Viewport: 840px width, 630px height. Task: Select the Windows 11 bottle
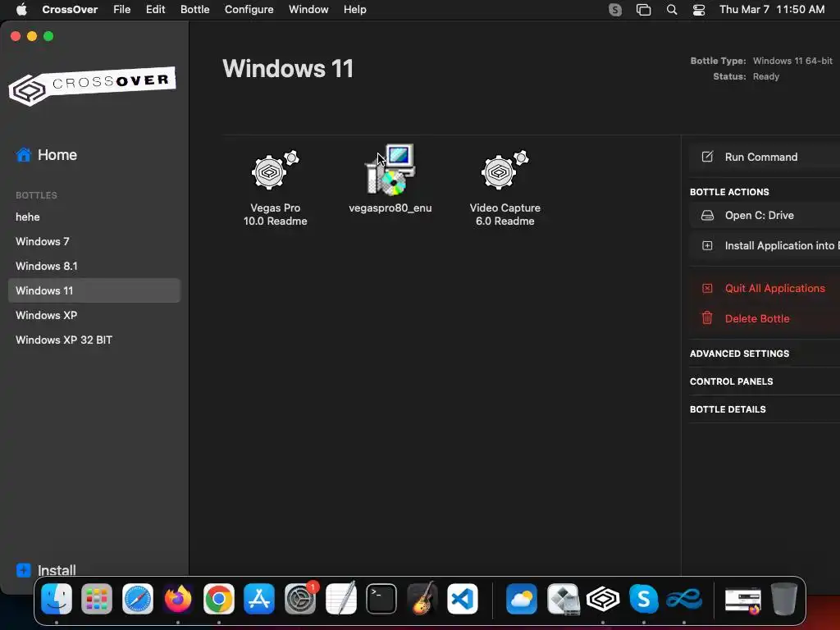pyautogui.click(x=94, y=290)
